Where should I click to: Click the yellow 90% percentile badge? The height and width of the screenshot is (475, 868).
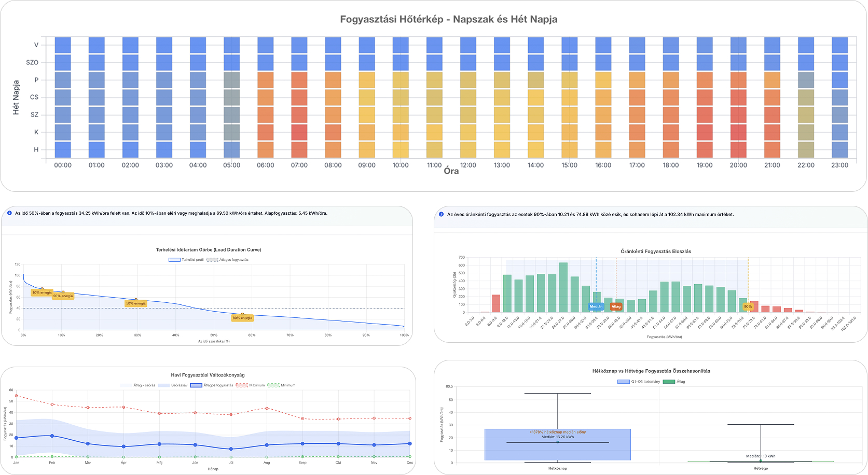(748, 306)
